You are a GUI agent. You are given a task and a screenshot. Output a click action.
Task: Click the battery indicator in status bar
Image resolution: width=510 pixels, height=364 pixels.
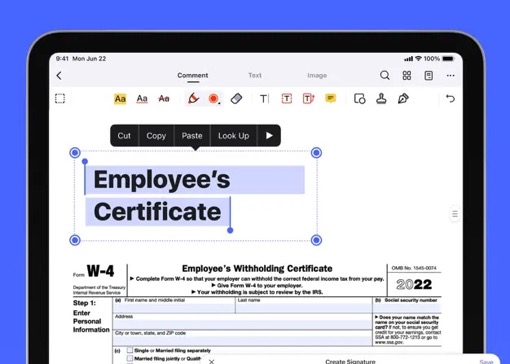tap(448, 59)
